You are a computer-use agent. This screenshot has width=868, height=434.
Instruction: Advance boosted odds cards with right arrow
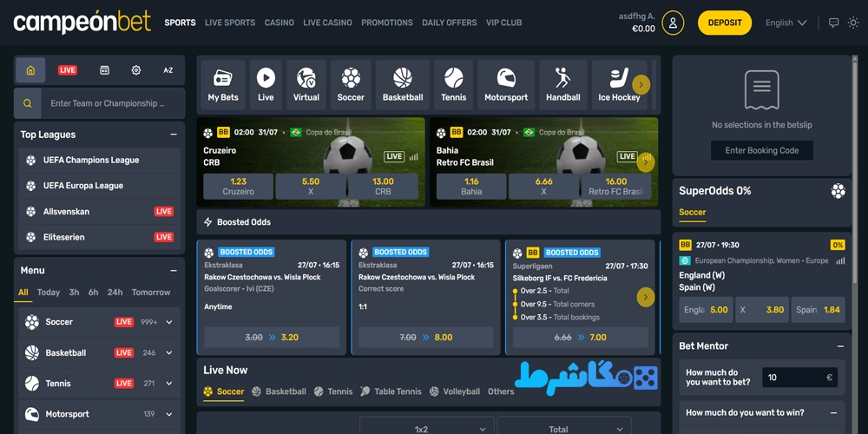[646, 297]
